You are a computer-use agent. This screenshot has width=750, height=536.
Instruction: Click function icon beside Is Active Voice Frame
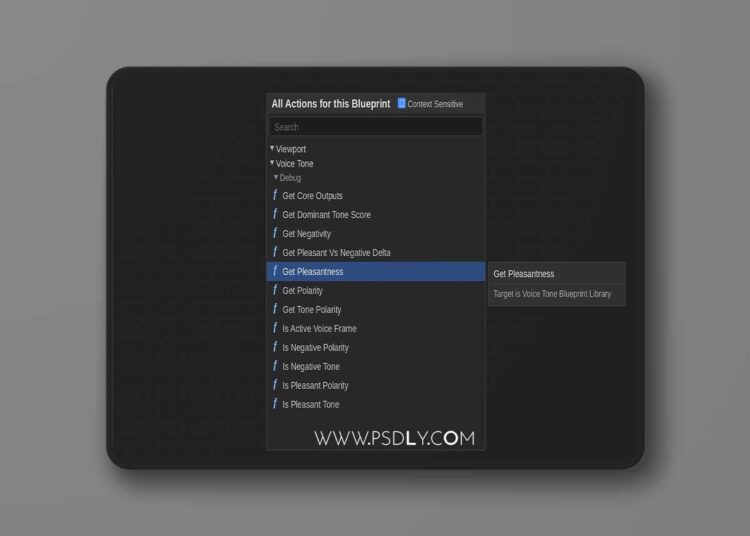tap(275, 328)
